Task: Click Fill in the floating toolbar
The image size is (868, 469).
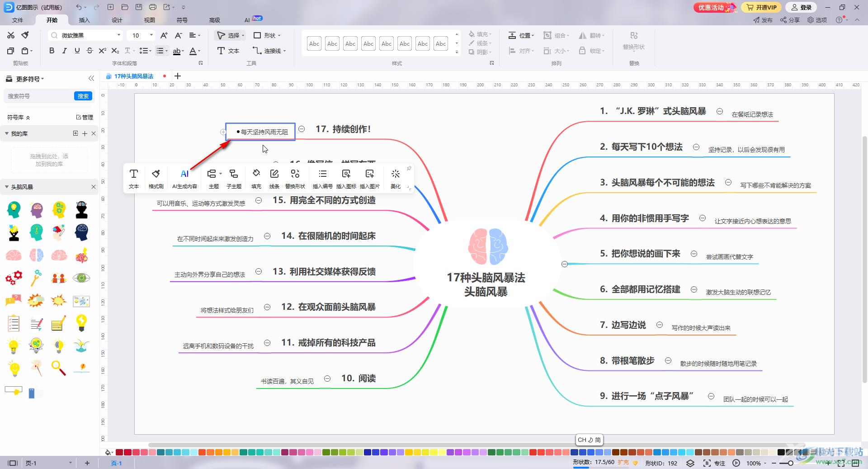Action: click(256, 178)
